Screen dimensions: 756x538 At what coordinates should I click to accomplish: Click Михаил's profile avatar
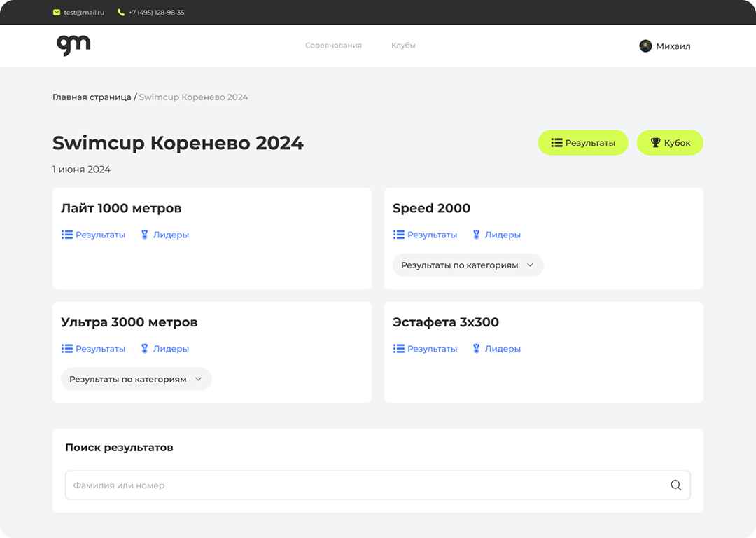[x=645, y=46]
